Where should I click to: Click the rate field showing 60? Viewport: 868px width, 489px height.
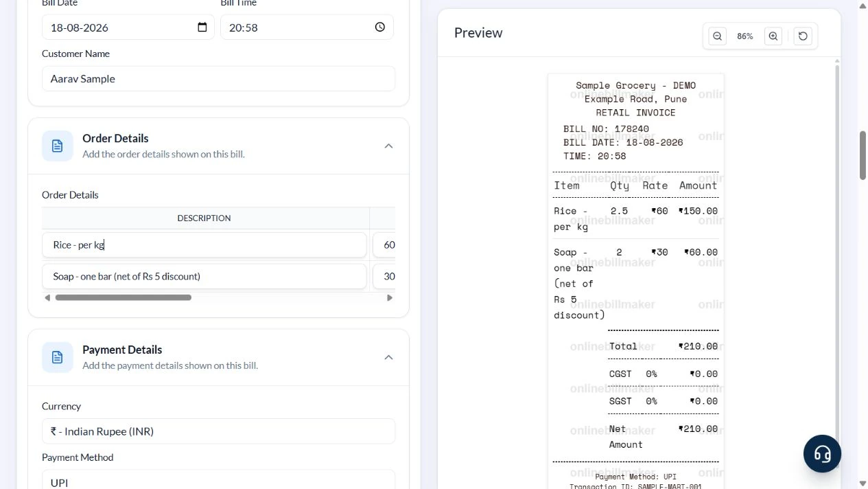pyautogui.click(x=384, y=244)
